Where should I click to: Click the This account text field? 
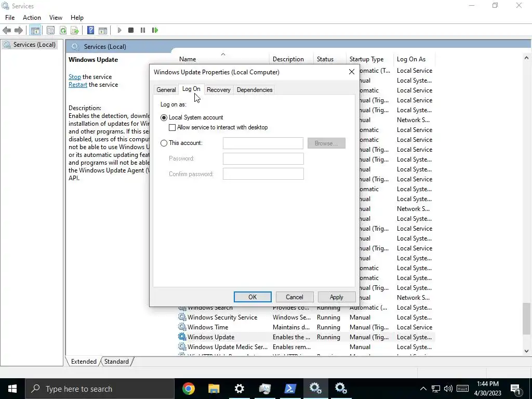(x=263, y=143)
